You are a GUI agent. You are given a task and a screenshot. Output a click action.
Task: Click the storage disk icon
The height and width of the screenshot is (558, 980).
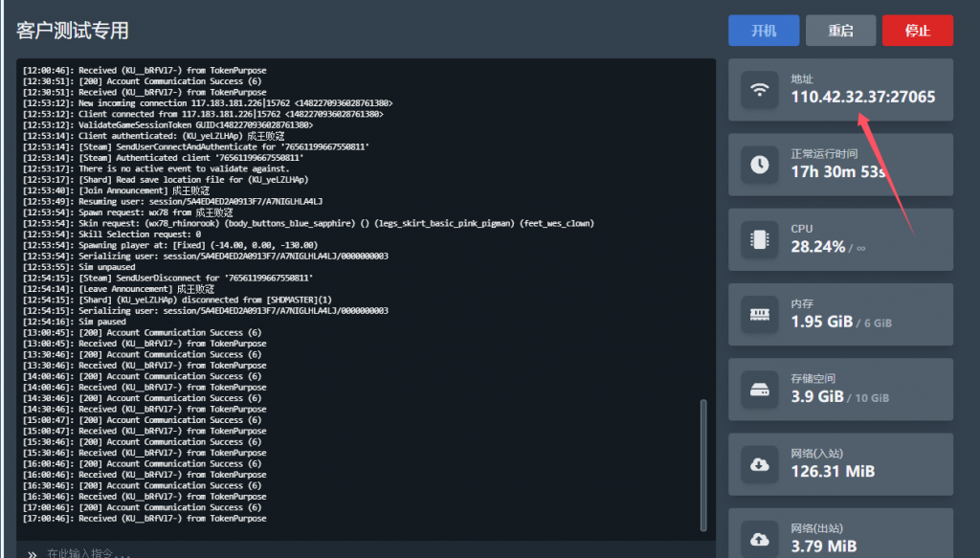(760, 390)
